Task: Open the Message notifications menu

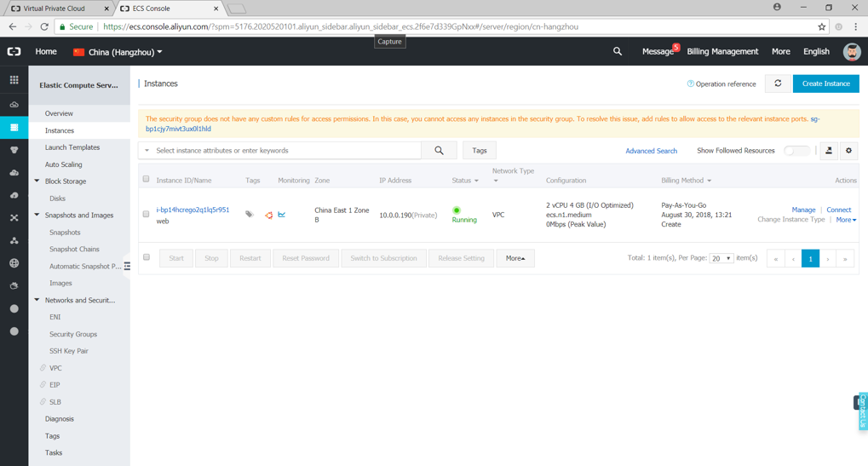Action: click(x=658, y=51)
